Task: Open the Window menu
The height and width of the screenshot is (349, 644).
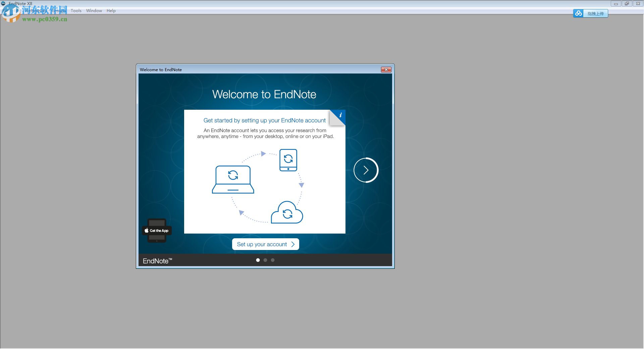Action: pos(94,10)
